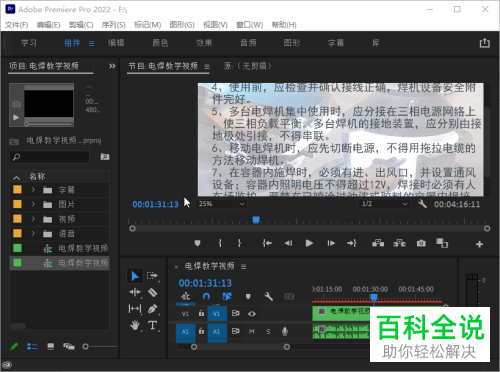Toggle sync lock for V1 track
The height and width of the screenshot is (372, 500).
[235, 313]
